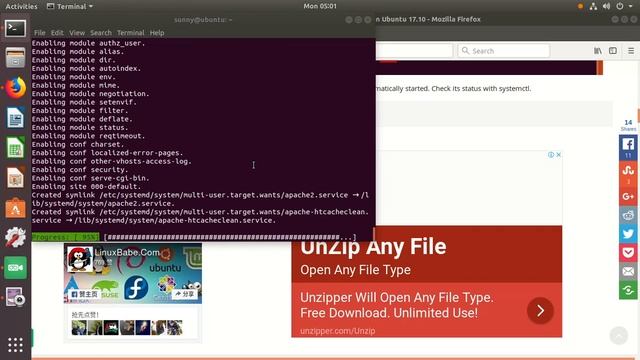
Task: Click 'Enabling site 000-default.' line
Action: 87,187
